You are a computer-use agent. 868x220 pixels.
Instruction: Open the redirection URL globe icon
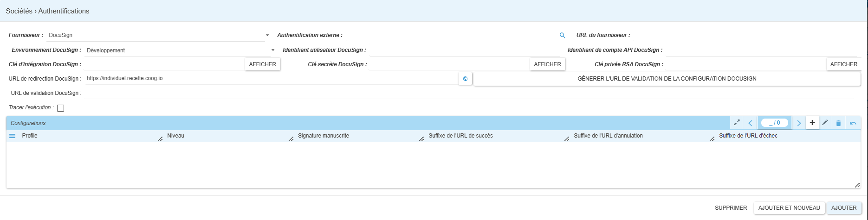[465, 79]
